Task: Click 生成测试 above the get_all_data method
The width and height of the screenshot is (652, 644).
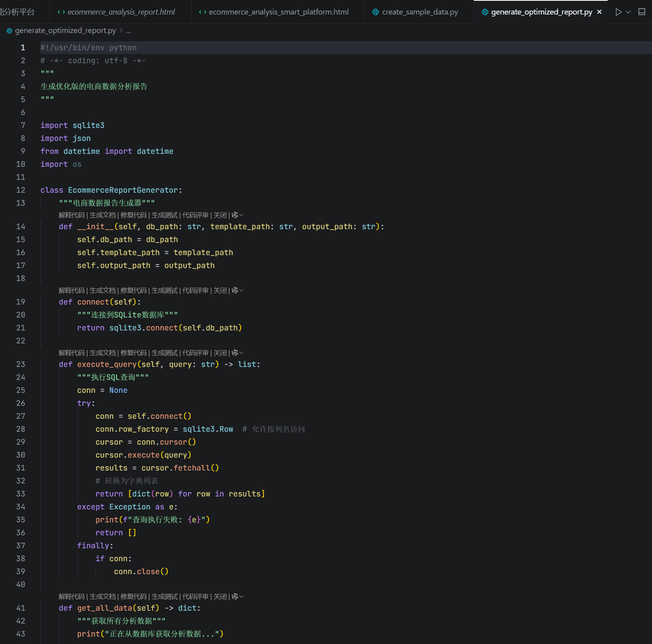Action: click(x=164, y=597)
